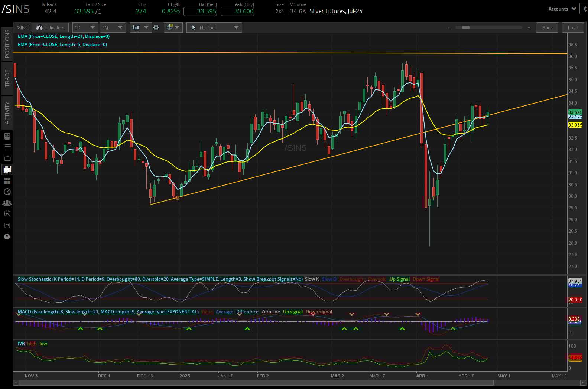Click the 33.055 yellow EMA axis label
Viewport: 588px width, 389px height.
click(575, 125)
